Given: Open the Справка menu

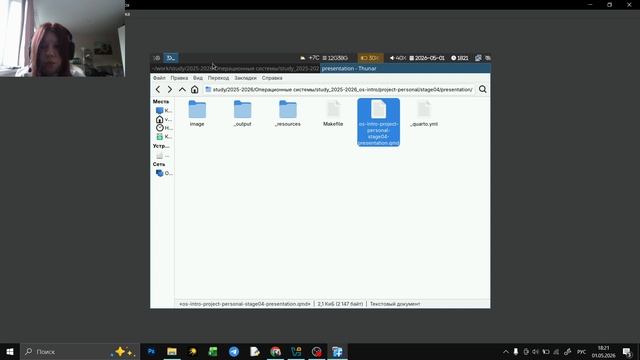Looking at the screenshot, I should (x=272, y=78).
